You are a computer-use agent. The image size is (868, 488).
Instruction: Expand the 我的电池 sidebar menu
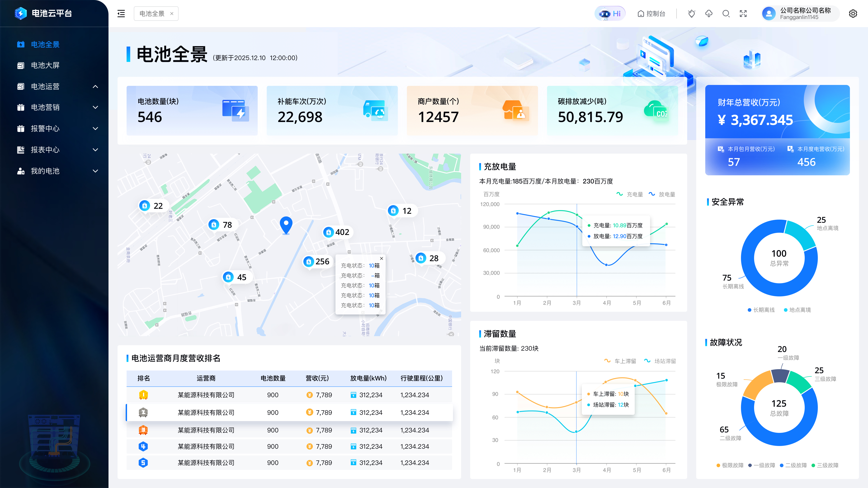coord(95,171)
